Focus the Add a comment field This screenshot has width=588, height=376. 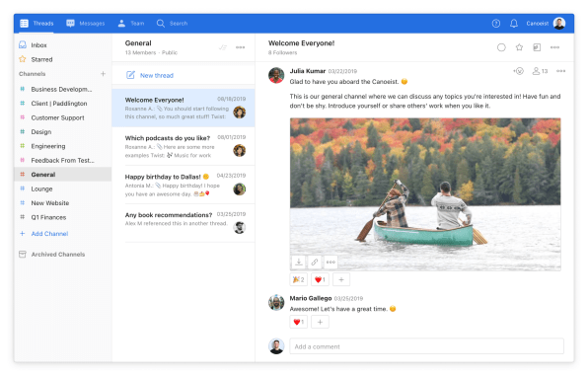click(x=426, y=346)
